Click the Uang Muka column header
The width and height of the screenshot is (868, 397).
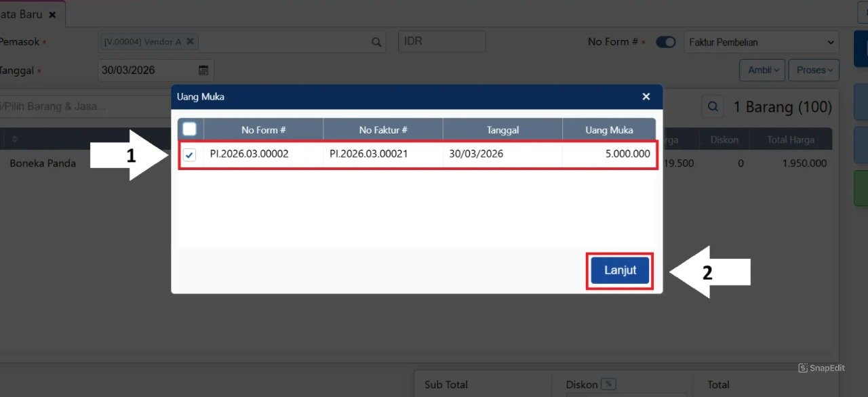tap(609, 129)
